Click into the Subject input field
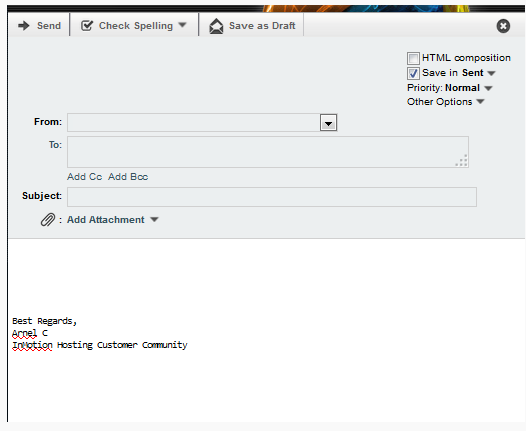Image resolution: width=526 pixels, height=431 pixels. coord(272,197)
